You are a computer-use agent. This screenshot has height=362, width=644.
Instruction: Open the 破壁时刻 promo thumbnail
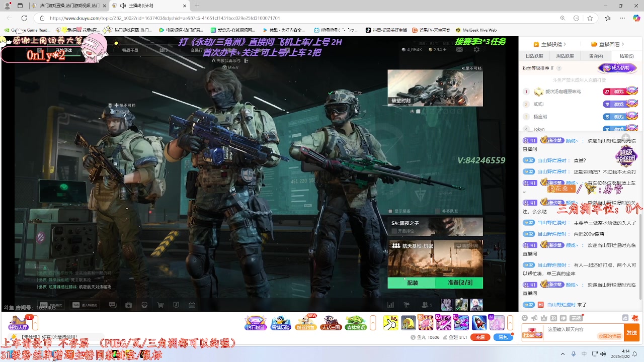[x=435, y=88]
